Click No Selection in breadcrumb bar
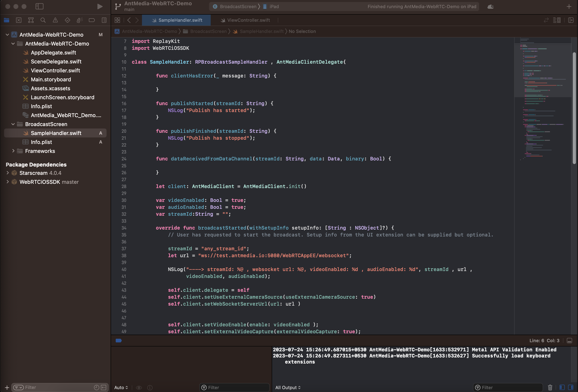The image size is (578, 392). (x=302, y=31)
